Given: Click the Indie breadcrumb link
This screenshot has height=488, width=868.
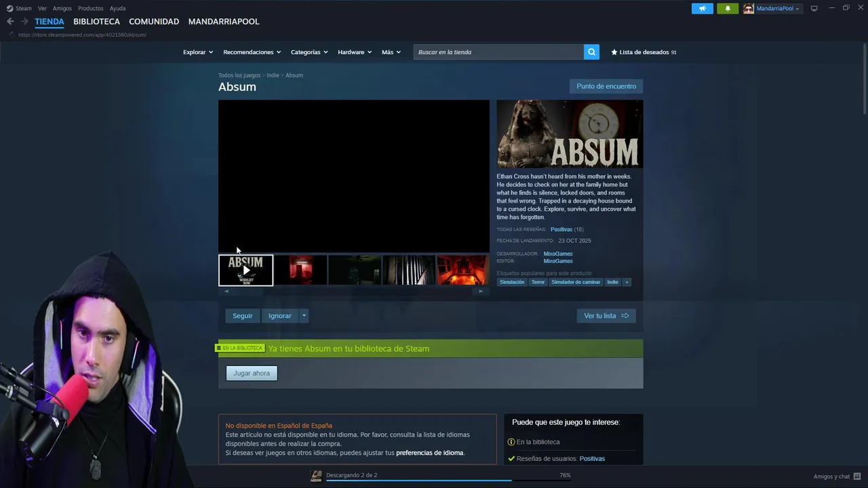Looking at the screenshot, I should pyautogui.click(x=273, y=75).
